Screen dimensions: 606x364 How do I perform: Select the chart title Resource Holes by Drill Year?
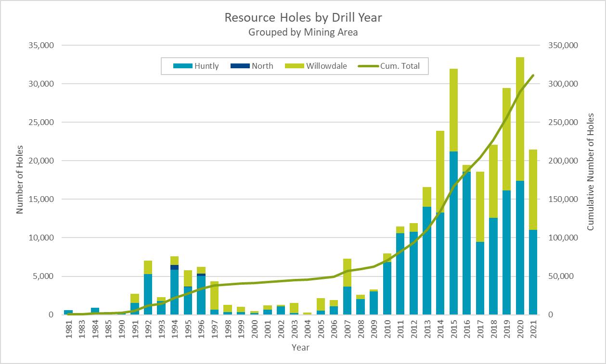(x=303, y=18)
